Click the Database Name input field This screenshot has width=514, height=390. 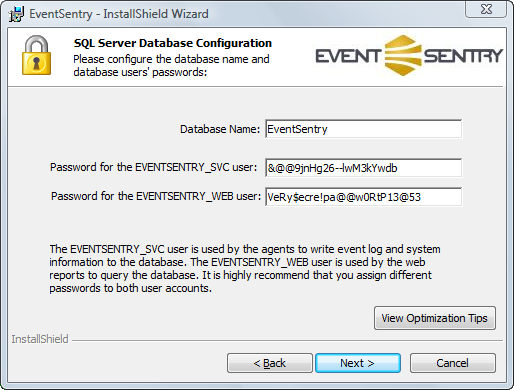363,129
